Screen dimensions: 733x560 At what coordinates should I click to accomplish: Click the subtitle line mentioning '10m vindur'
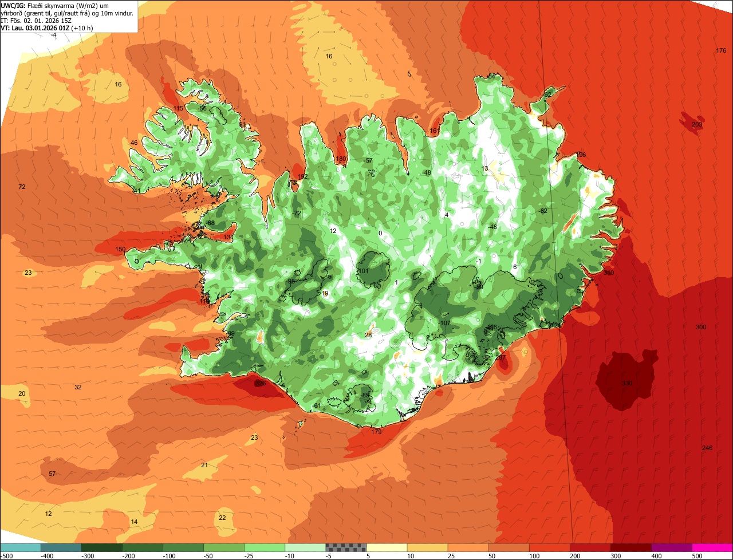68,13
